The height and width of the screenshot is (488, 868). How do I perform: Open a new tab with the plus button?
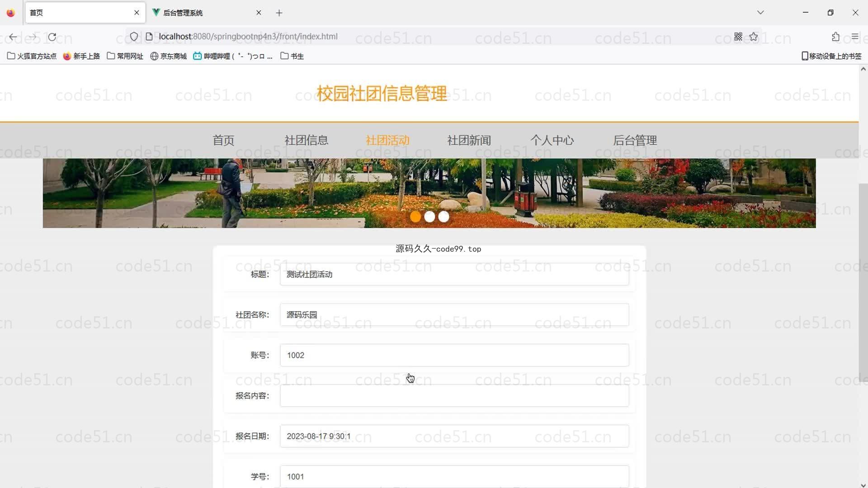(x=279, y=13)
